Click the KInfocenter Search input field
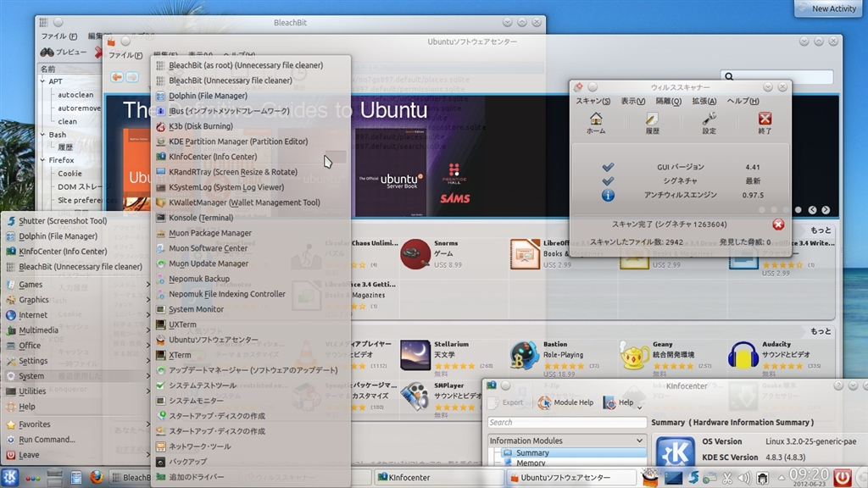The height and width of the screenshot is (488, 868). coord(566,422)
